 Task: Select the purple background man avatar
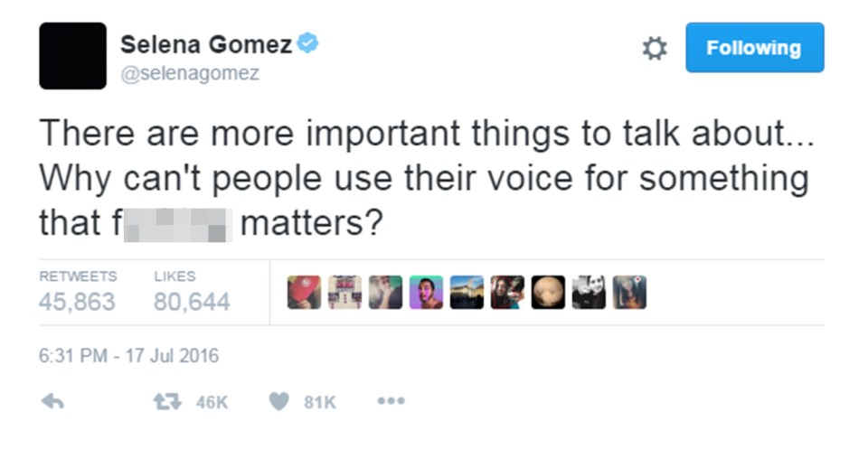[426, 292]
